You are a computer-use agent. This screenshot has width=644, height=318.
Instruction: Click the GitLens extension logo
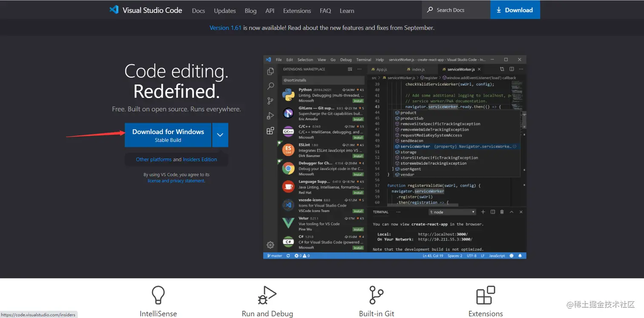tap(288, 113)
